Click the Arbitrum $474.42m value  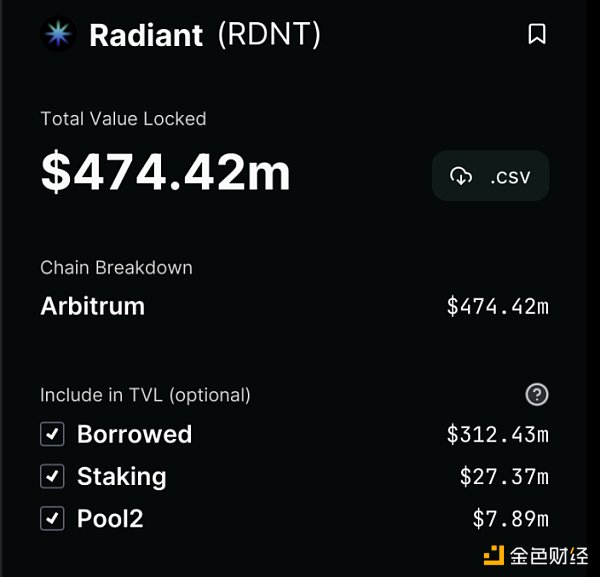pyautogui.click(x=497, y=306)
